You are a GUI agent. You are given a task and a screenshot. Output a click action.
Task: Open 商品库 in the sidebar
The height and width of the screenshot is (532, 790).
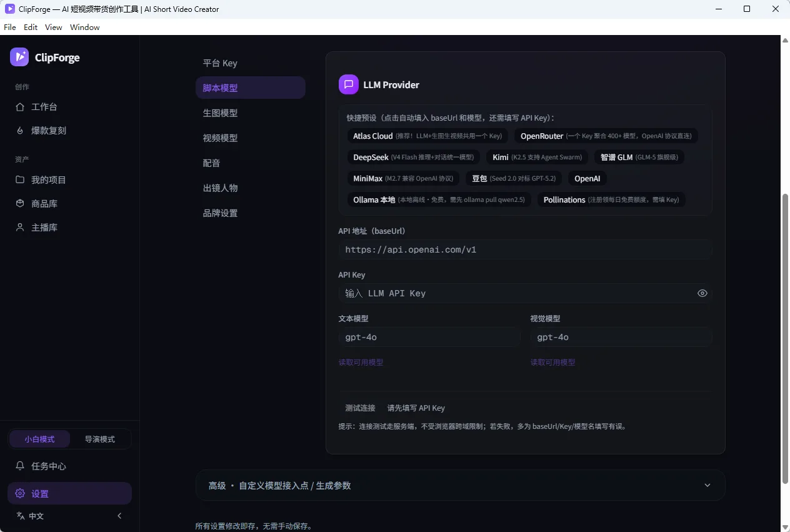tap(70, 203)
